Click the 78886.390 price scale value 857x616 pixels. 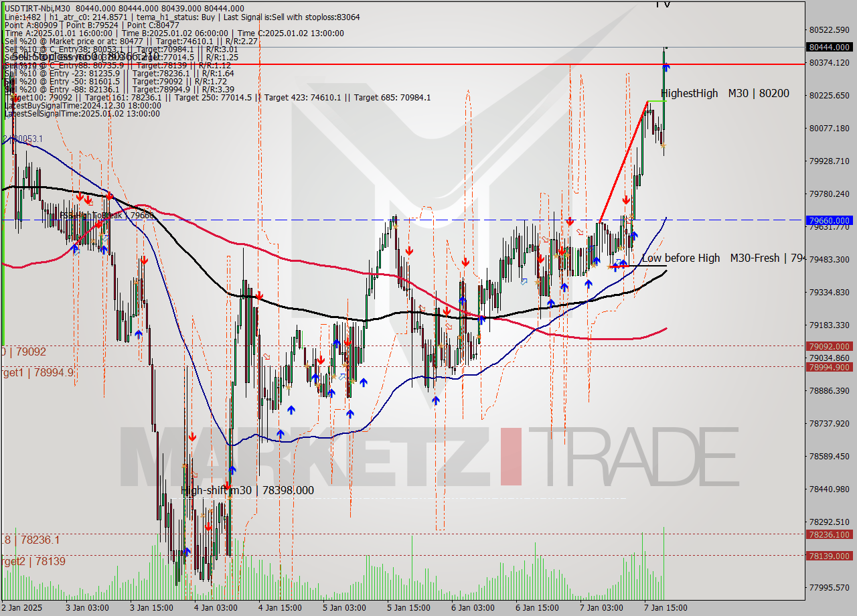click(x=829, y=391)
